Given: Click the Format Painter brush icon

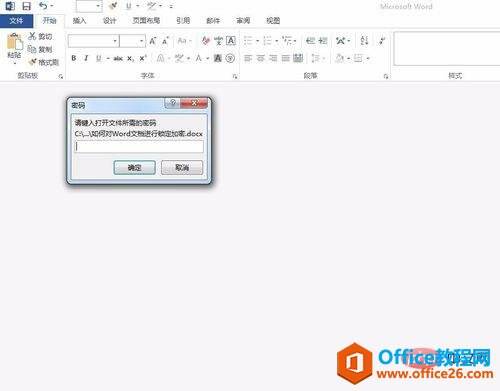Looking at the screenshot, I should point(33,62).
